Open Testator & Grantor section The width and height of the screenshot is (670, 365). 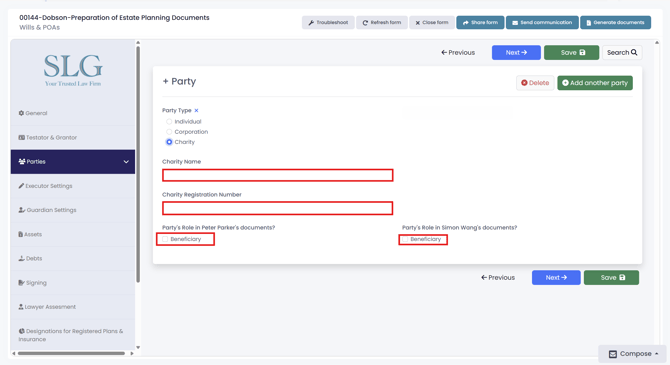coord(73,138)
